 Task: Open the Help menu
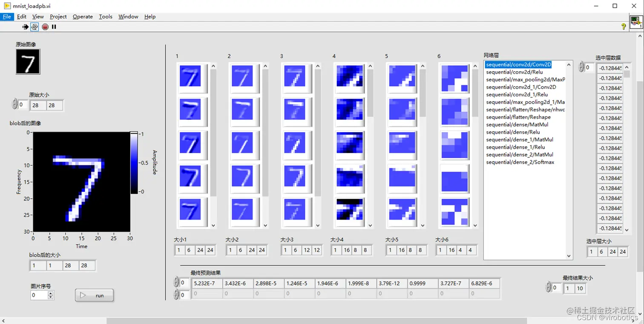pos(150,17)
